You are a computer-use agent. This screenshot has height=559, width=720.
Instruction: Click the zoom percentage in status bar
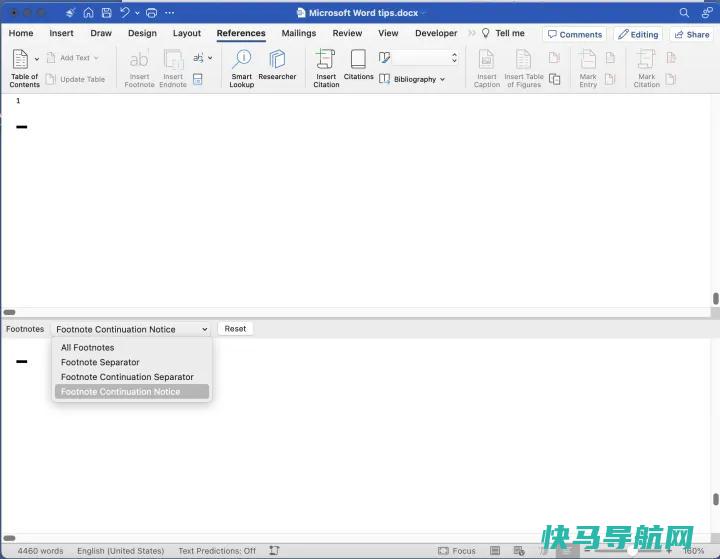[694, 551]
